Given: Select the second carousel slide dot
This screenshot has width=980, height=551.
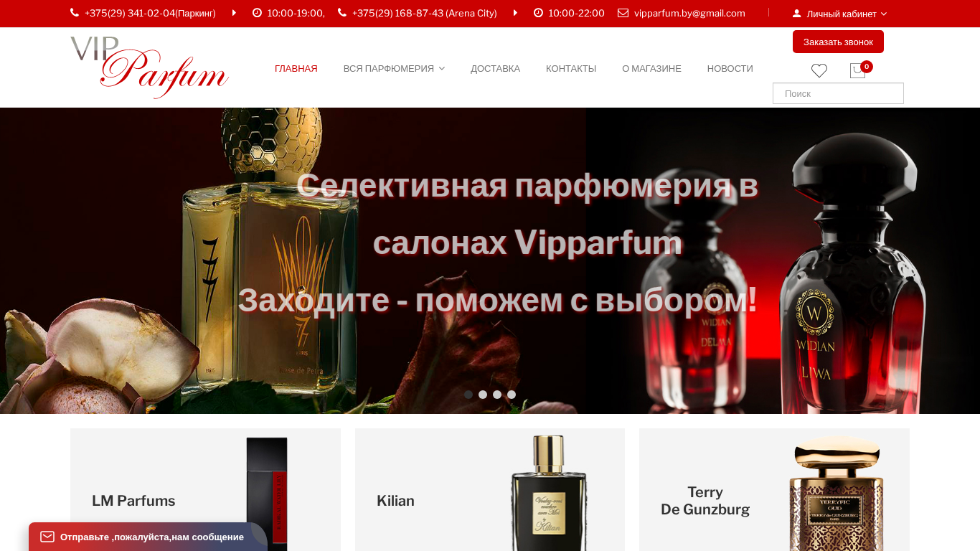Looking at the screenshot, I should click(483, 395).
